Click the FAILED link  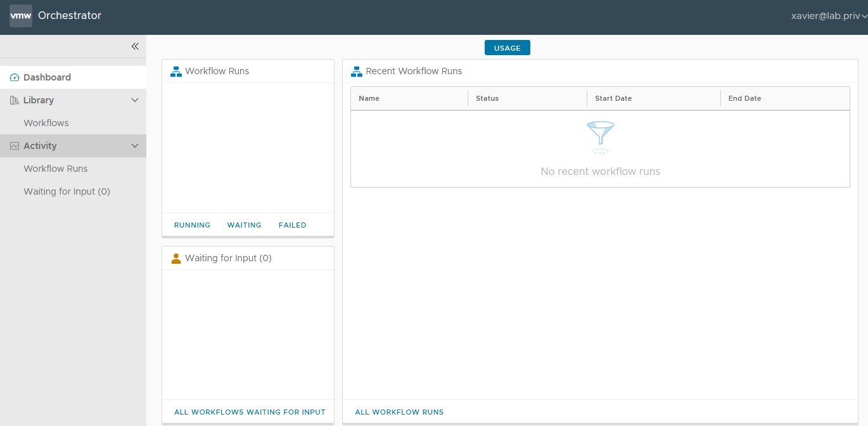(293, 225)
